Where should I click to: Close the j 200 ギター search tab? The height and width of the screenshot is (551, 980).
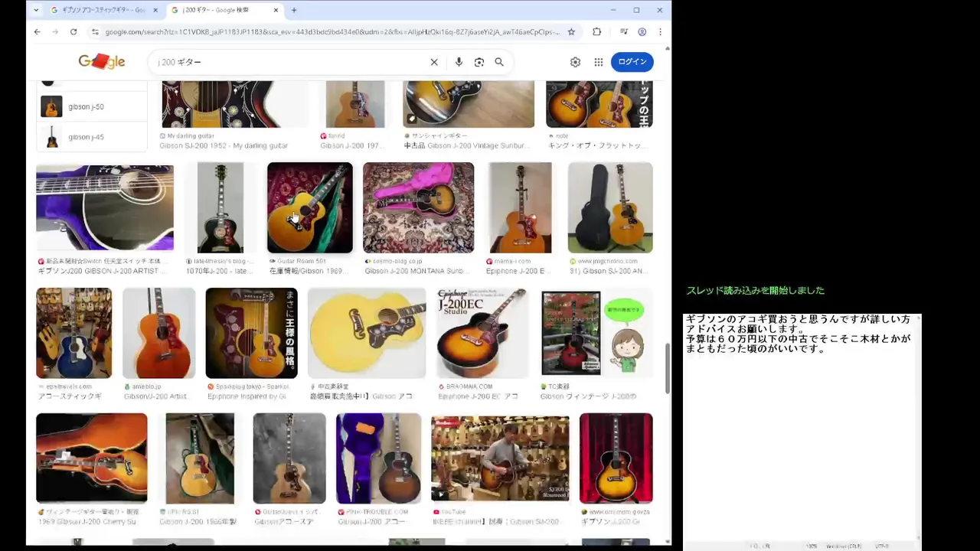point(276,10)
